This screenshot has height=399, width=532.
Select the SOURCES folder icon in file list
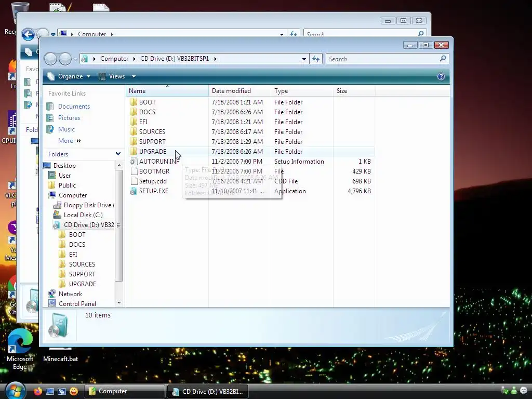[x=134, y=131]
